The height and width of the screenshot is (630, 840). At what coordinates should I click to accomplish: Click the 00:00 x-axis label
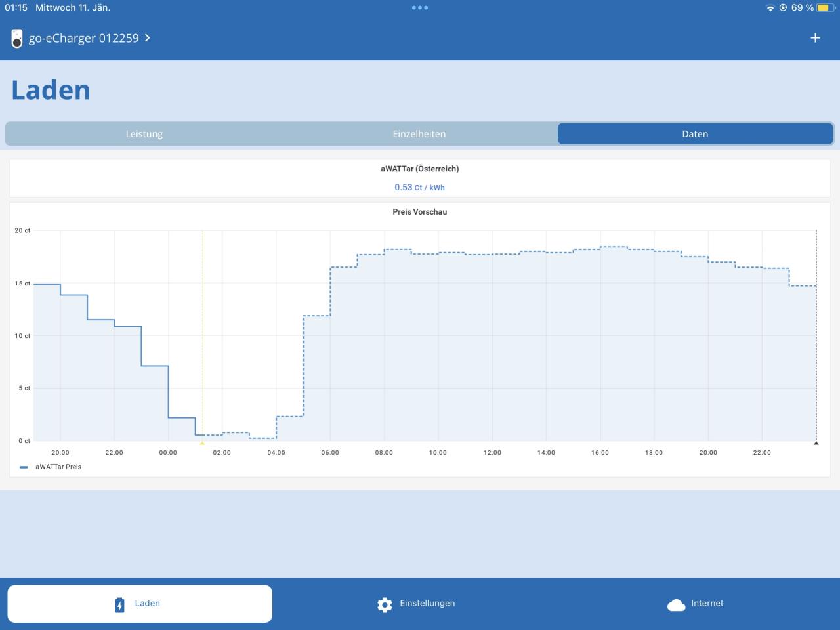pos(168,453)
